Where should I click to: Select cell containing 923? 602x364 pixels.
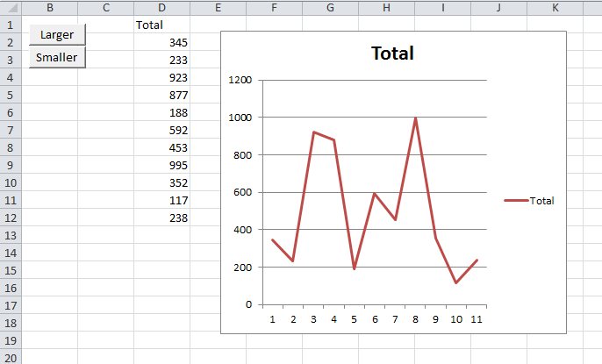162,77
